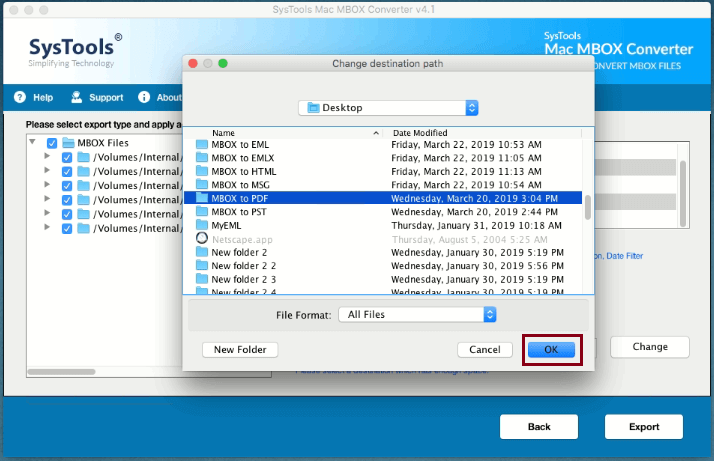Click the New folder 2 2 folder icon
The height and width of the screenshot is (461, 714).
tap(202, 266)
